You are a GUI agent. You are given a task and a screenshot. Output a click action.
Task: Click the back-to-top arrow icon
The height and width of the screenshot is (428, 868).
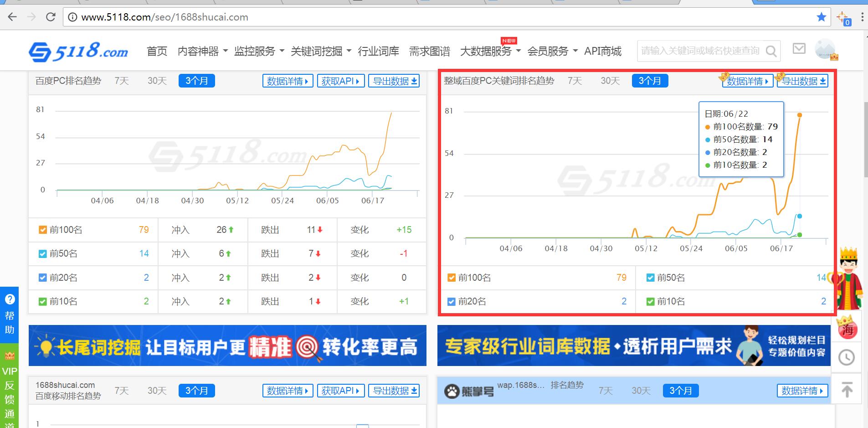(847, 390)
